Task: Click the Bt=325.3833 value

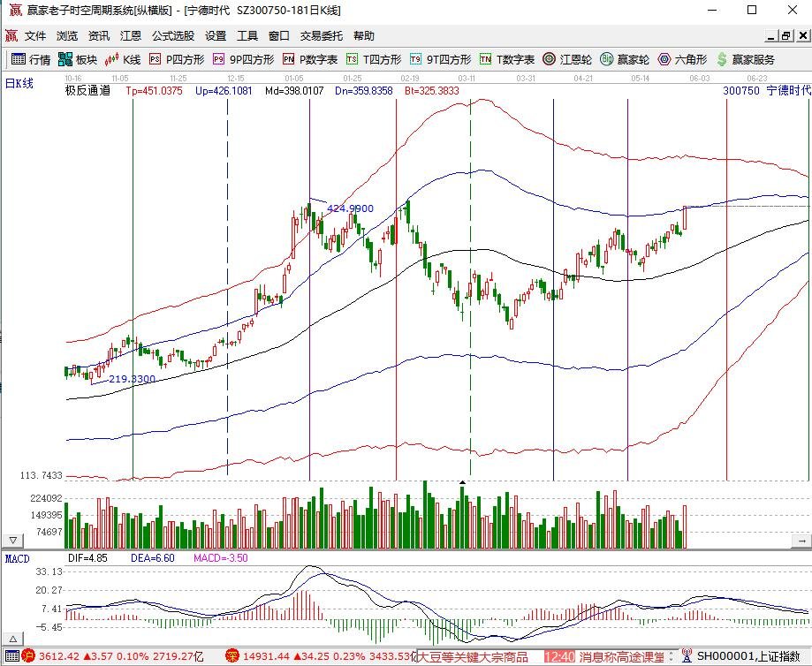Action: click(x=432, y=91)
